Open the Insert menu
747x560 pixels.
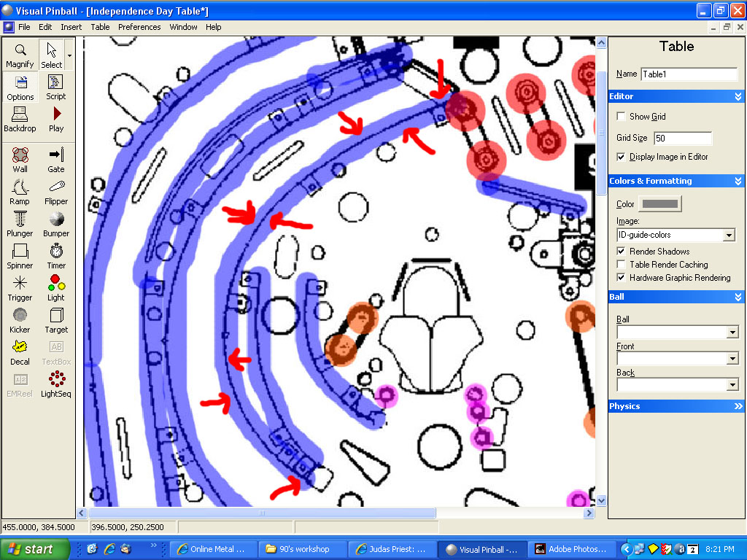coord(71,27)
